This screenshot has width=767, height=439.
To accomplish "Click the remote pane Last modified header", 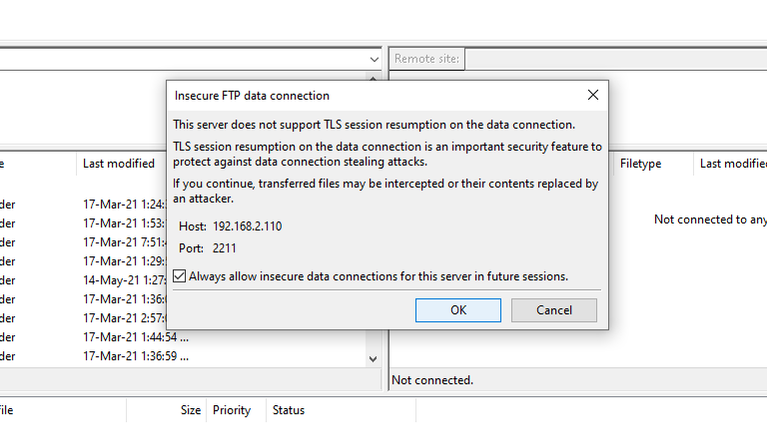I will click(732, 163).
